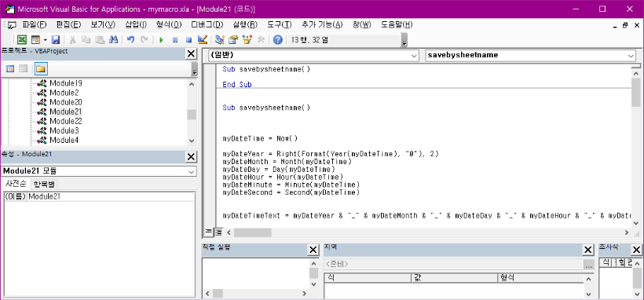644x300 pixels.
Task: Select Module22 in project tree
Action: (x=66, y=121)
